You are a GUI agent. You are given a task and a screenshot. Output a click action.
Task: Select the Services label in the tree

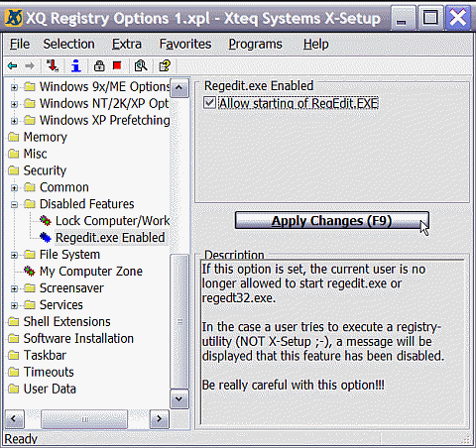[x=61, y=304]
